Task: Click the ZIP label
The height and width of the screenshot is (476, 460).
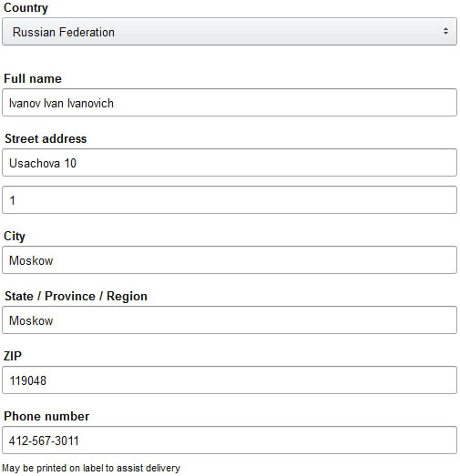Action: [13, 356]
